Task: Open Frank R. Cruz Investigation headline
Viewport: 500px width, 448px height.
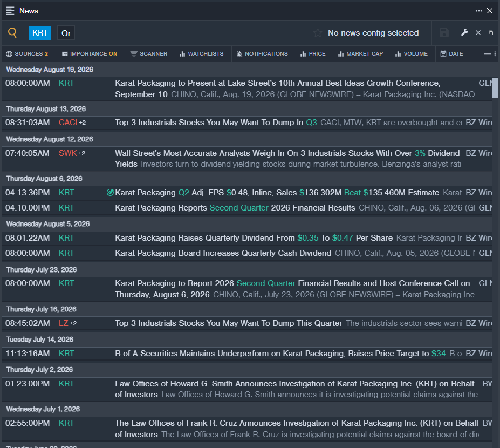Action: [x=297, y=429]
